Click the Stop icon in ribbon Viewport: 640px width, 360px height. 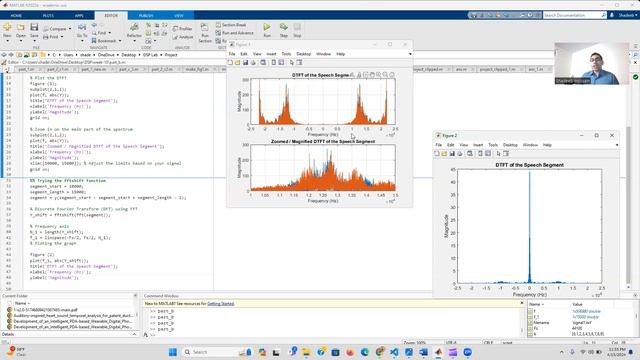pos(297,27)
